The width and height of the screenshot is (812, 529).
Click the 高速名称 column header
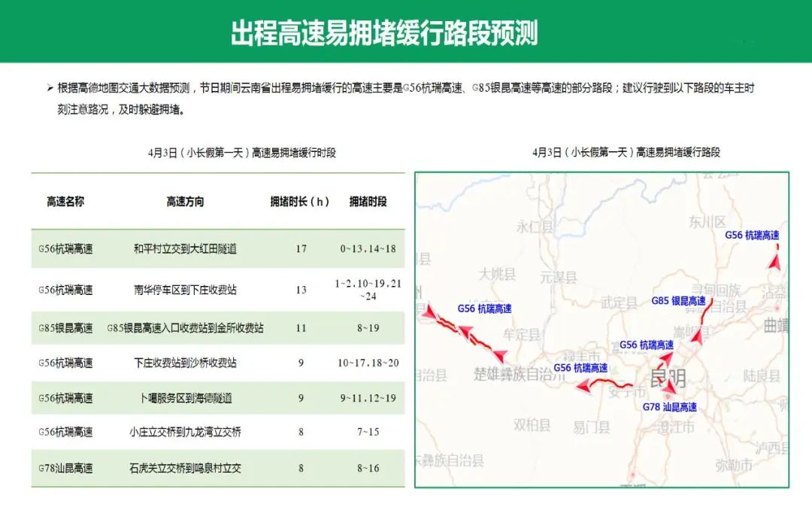click(65, 202)
